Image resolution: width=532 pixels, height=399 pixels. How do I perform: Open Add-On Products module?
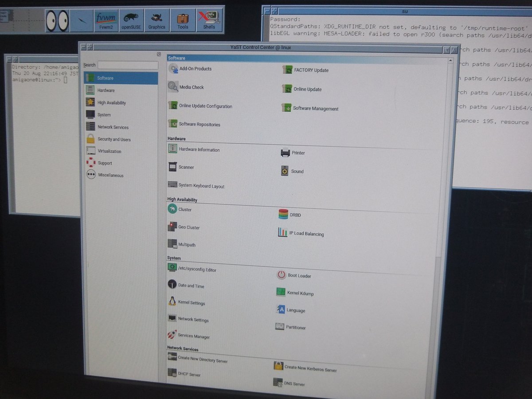[190, 69]
